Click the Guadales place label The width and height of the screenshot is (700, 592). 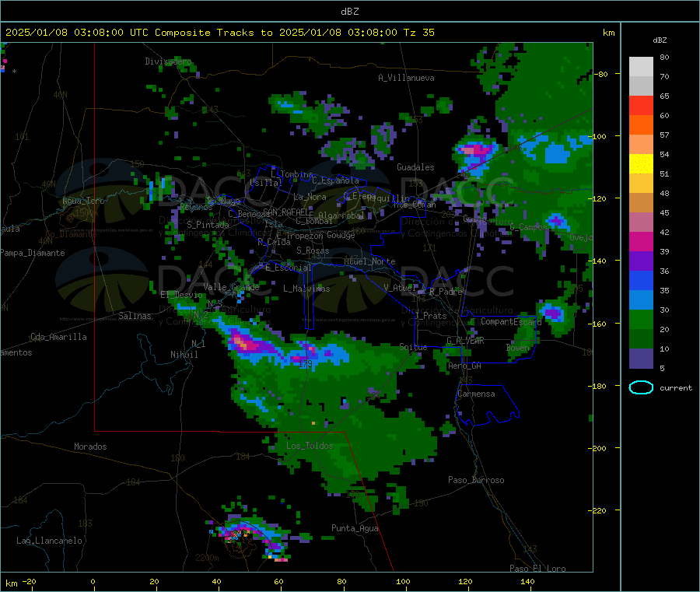(x=415, y=167)
